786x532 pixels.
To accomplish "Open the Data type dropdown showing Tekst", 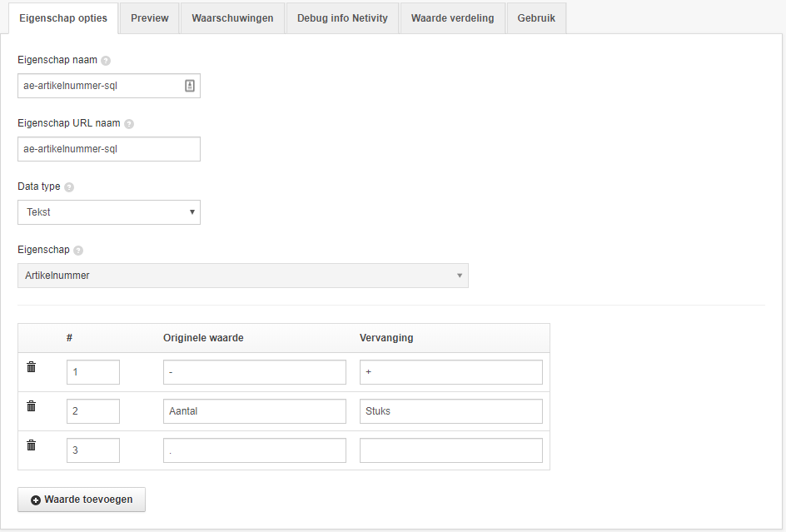I will point(109,212).
